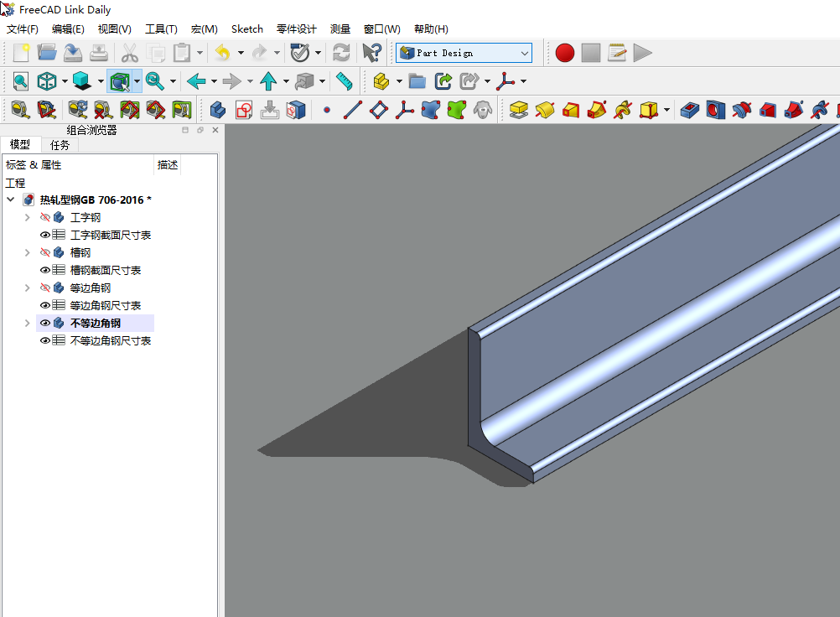
Task: Click the 描述 column header
Action: (x=168, y=165)
